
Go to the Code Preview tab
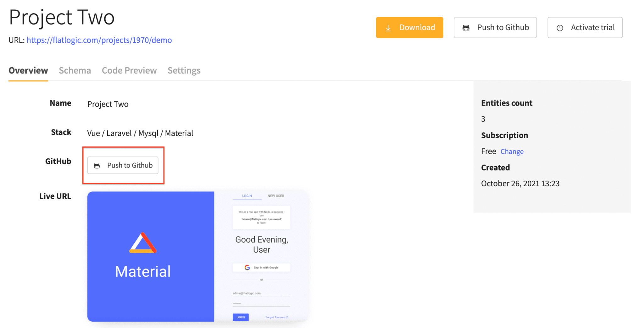click(129, 70)
